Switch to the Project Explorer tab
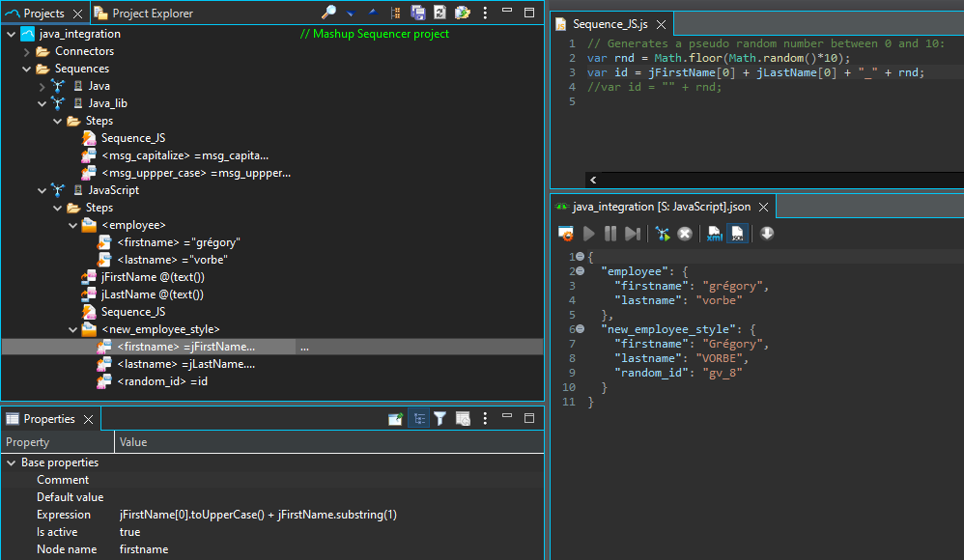Screen dimensions: 964x560 [152, 14]
